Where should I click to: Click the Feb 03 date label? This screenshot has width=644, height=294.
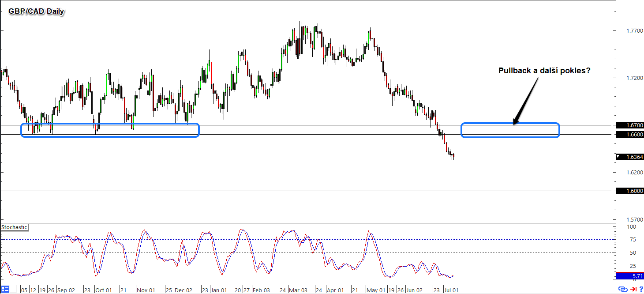[x=261, y=290]
